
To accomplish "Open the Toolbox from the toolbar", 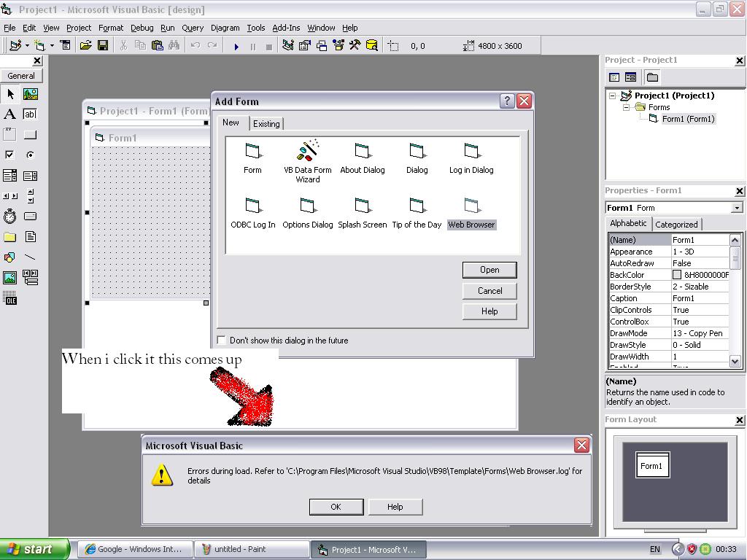I will click(355, 45).
